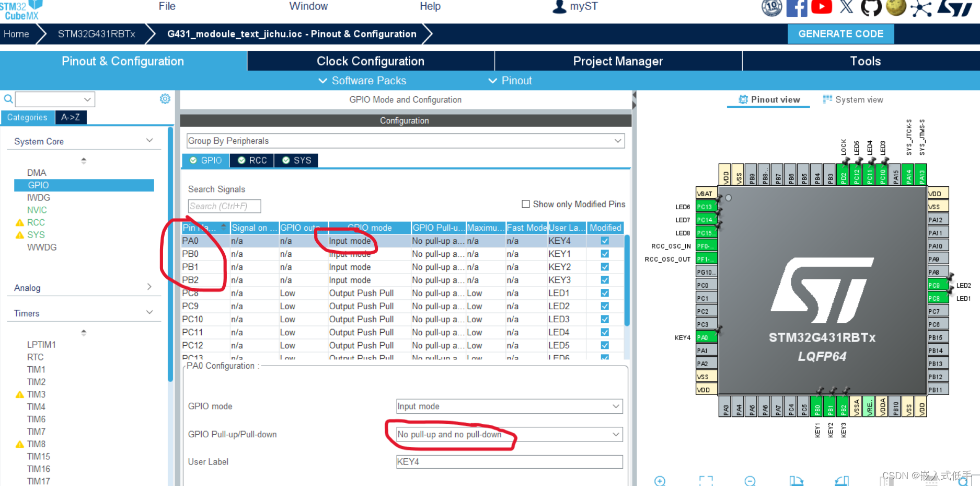This screenshot has width=980, height=486.
Task: Open the category search combo box
Action: (x=55, y=99)
